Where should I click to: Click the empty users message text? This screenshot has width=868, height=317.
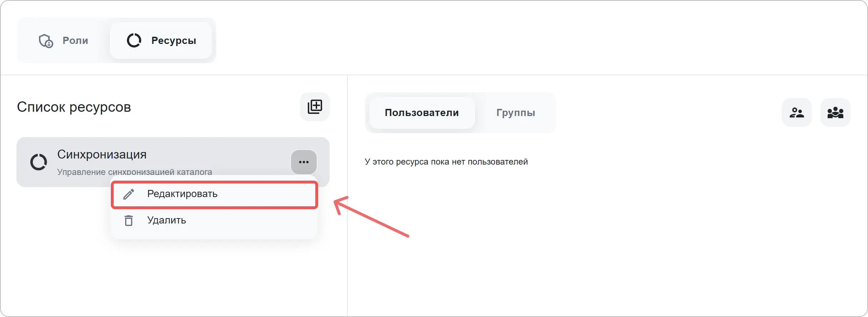tap(446, 162)
